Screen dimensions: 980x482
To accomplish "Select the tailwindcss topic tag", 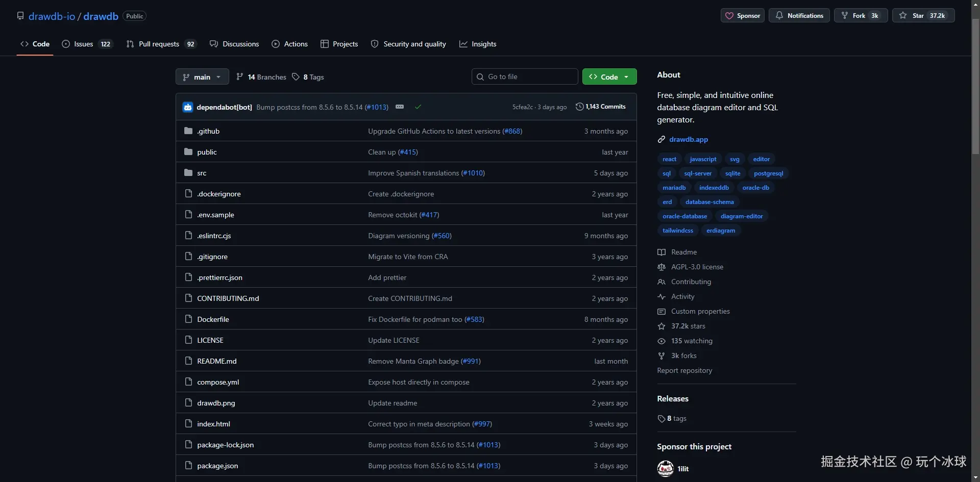I will click(x=677, y=231).
